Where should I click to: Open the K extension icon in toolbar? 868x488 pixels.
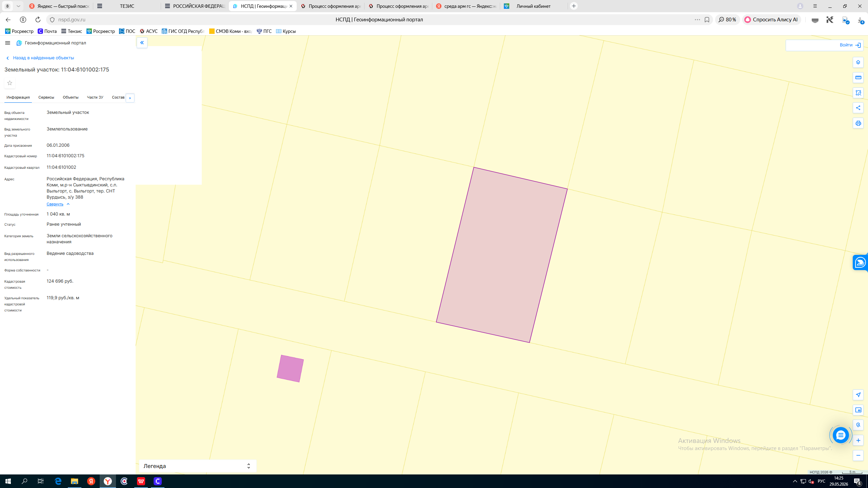[830, 20]
